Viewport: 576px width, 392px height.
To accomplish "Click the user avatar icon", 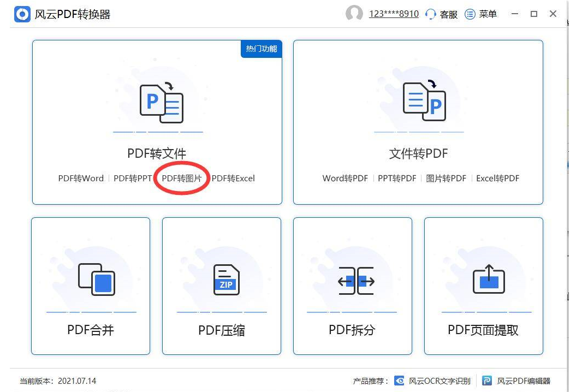I will (354, 14).
